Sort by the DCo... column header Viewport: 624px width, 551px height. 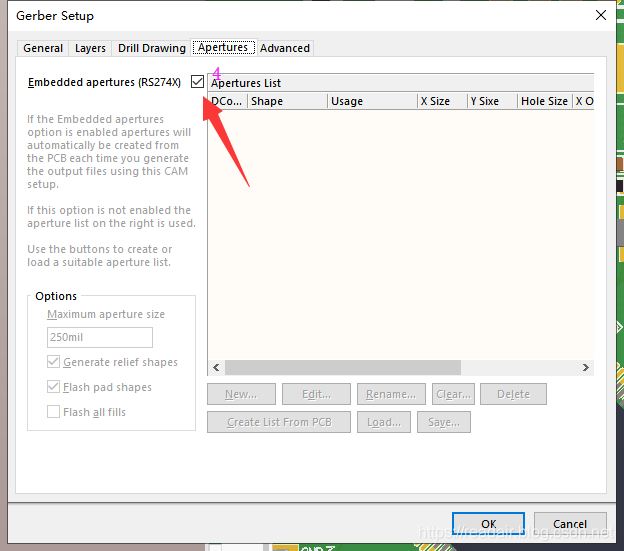coord(227,101)
